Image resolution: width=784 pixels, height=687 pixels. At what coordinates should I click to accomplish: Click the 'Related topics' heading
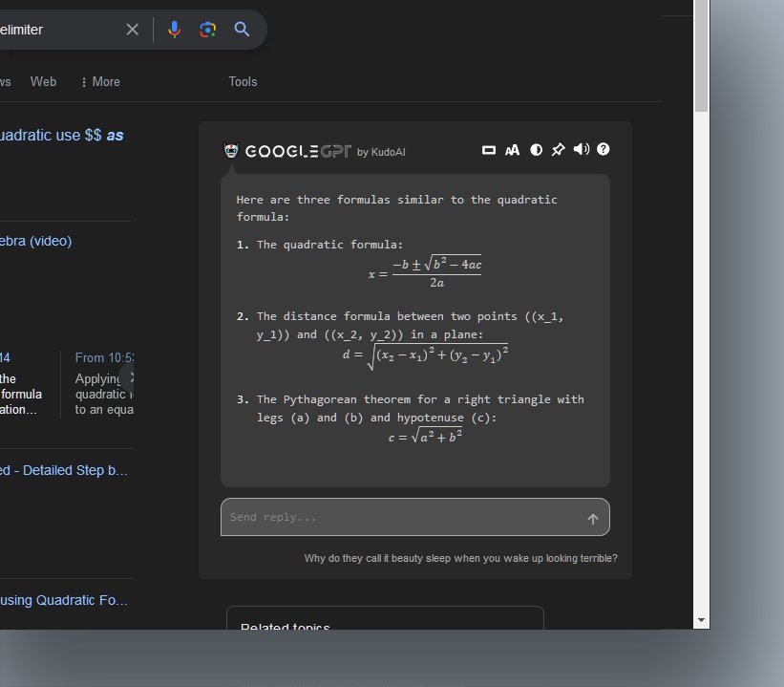point(285,626)
